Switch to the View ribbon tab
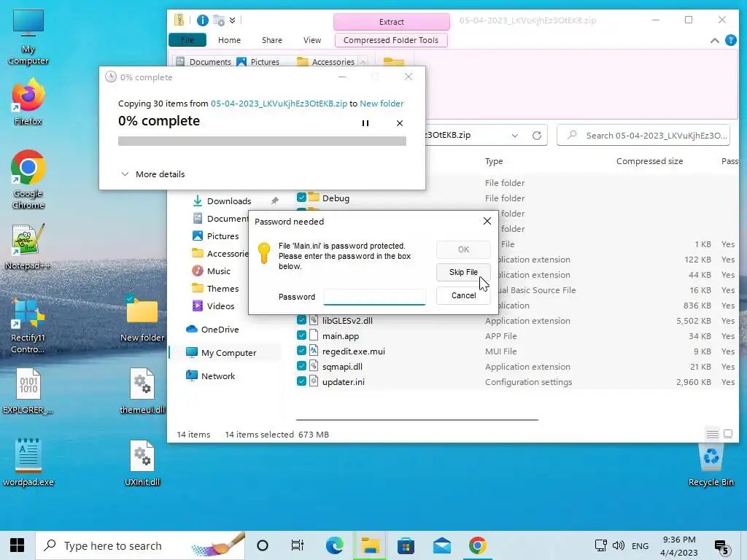 click(312, 40)
